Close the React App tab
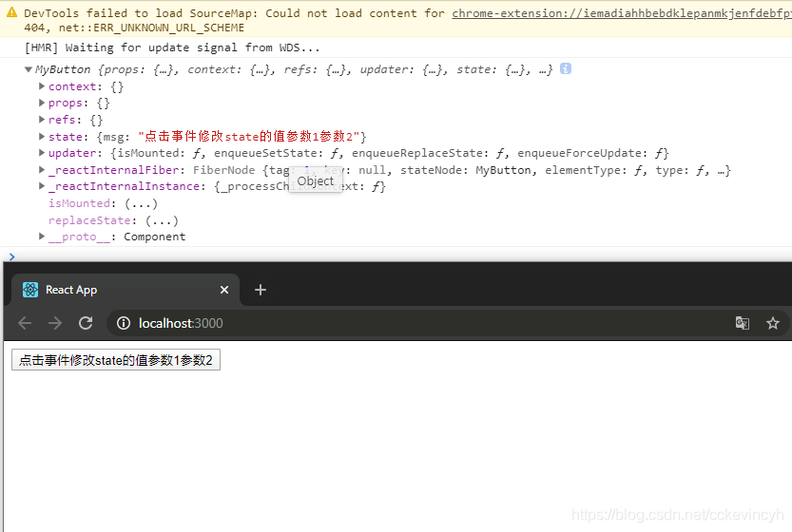Image resolution: width=792 pixels, height=532 pixels. tap(224, 290)
